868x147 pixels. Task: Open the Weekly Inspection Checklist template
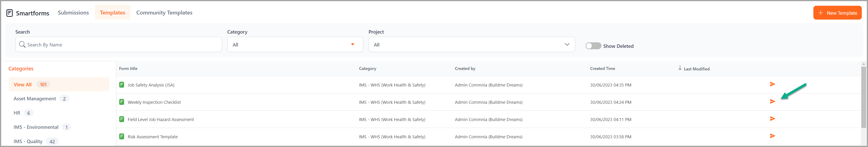pos(154,102)
